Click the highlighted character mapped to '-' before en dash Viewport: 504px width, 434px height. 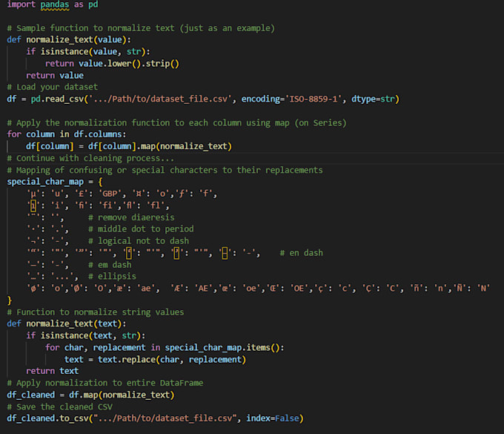tap(225, 253)
